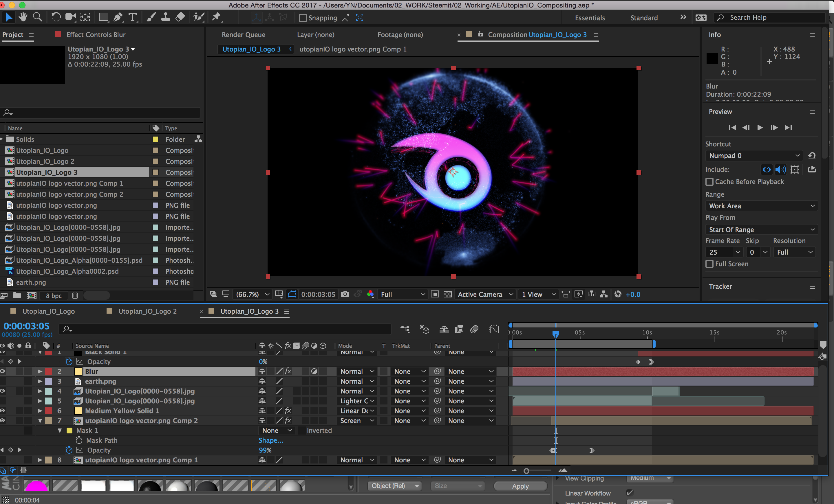Create a new composition in Project panel
Screen dimensions: 834x504
coord(32,295)
